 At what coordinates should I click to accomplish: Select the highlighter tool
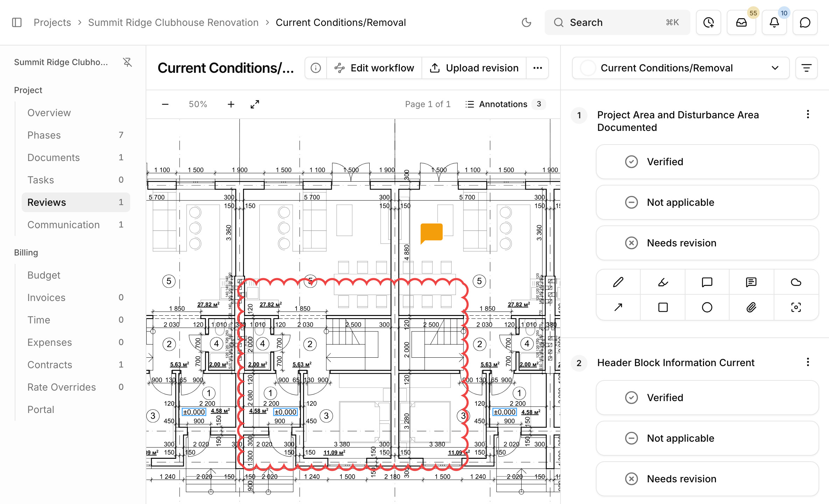663,282
